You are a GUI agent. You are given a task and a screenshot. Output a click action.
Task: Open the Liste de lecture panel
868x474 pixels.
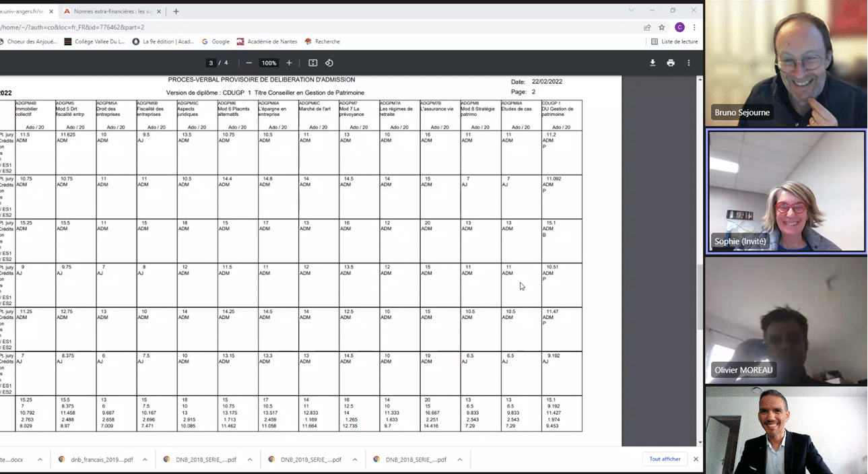coord(674,41)
